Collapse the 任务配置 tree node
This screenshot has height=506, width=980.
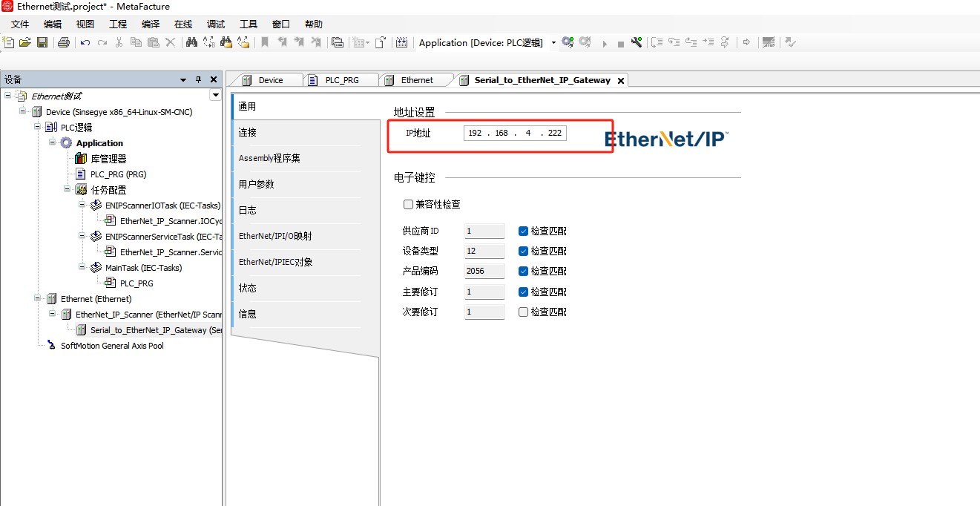(68, 189)
